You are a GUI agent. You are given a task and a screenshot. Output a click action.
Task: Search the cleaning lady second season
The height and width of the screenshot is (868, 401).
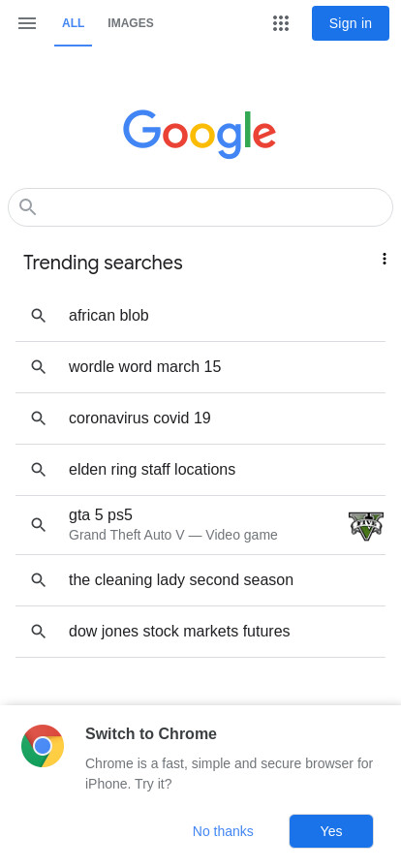click(x=200, y=580)
